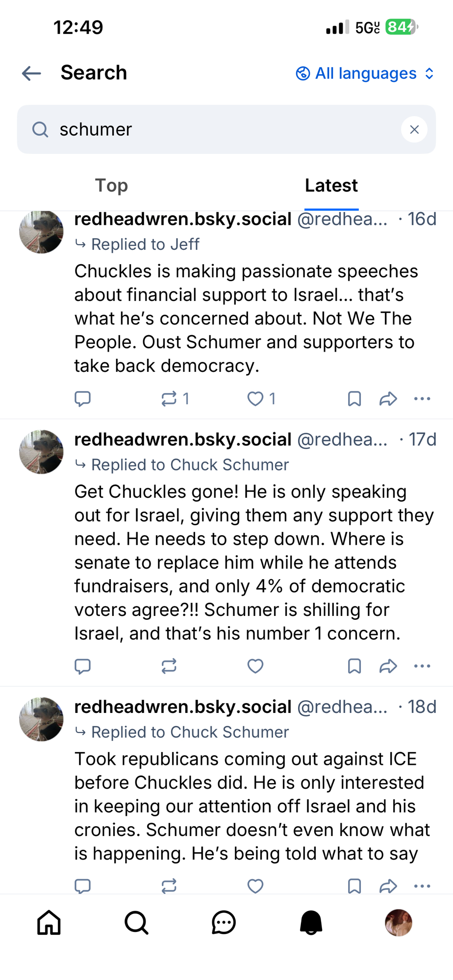This screenshot has height=980, width=453.
Task: Open the Chat messages tab
Action: click(224, 923)
